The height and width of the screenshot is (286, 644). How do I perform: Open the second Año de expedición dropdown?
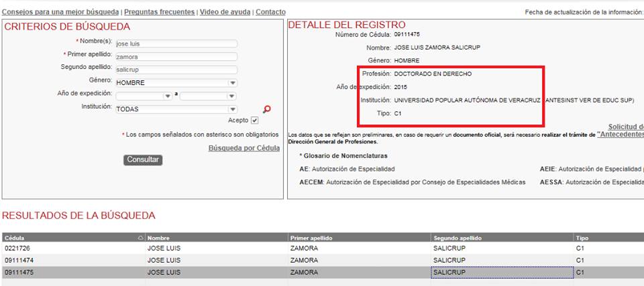point(232,96)
